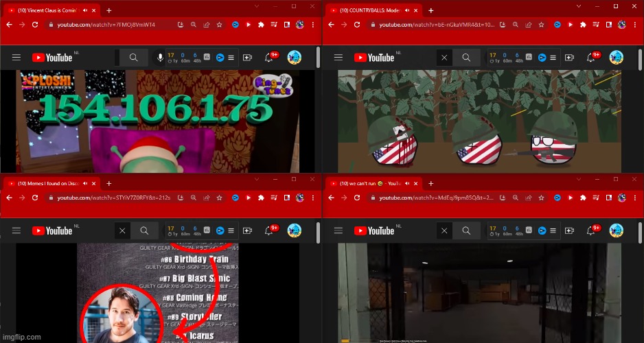The height and width of the screenshot is (343, 644).
Task: Clear search with X in COUNTRYBALLS window
Action: point(444,58)
